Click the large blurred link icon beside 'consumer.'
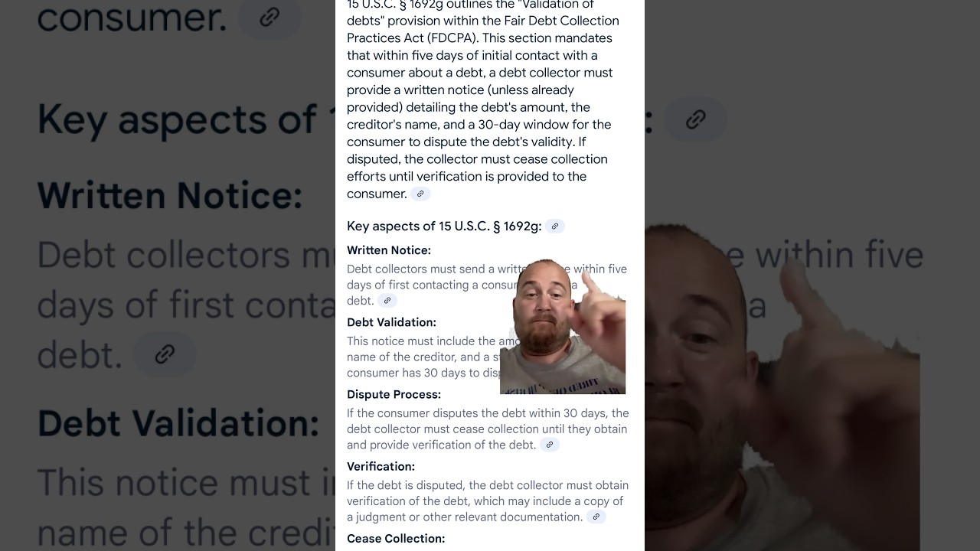 pos(269,17)
